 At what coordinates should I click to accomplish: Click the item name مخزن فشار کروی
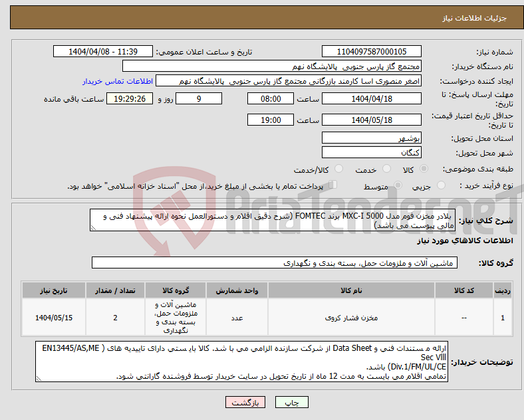click(351, 318)
